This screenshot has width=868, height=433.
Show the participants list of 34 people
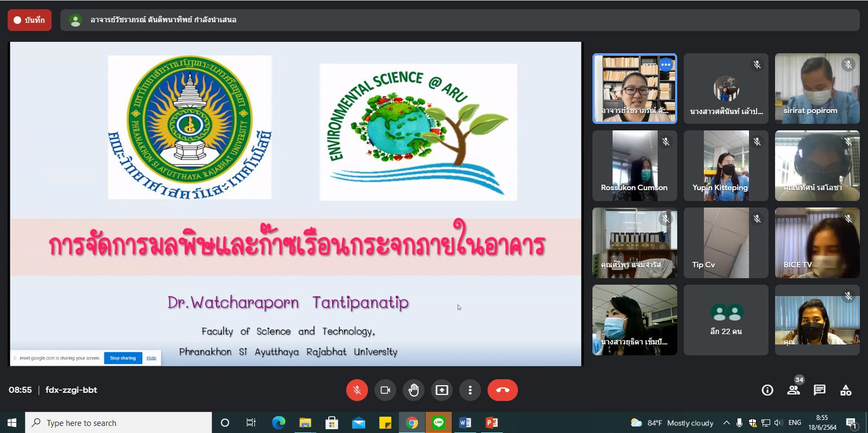tap(794, 390)
